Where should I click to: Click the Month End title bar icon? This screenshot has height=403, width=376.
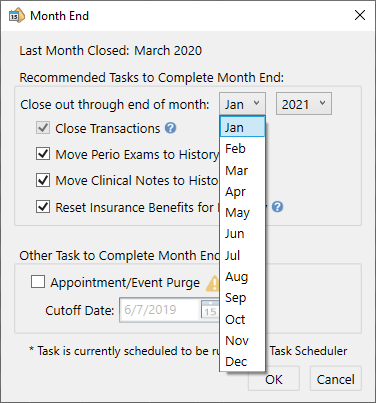[16, 16]
